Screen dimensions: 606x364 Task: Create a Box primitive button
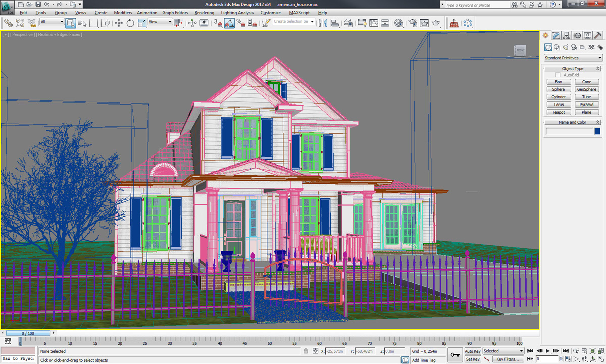click(559, 82)
